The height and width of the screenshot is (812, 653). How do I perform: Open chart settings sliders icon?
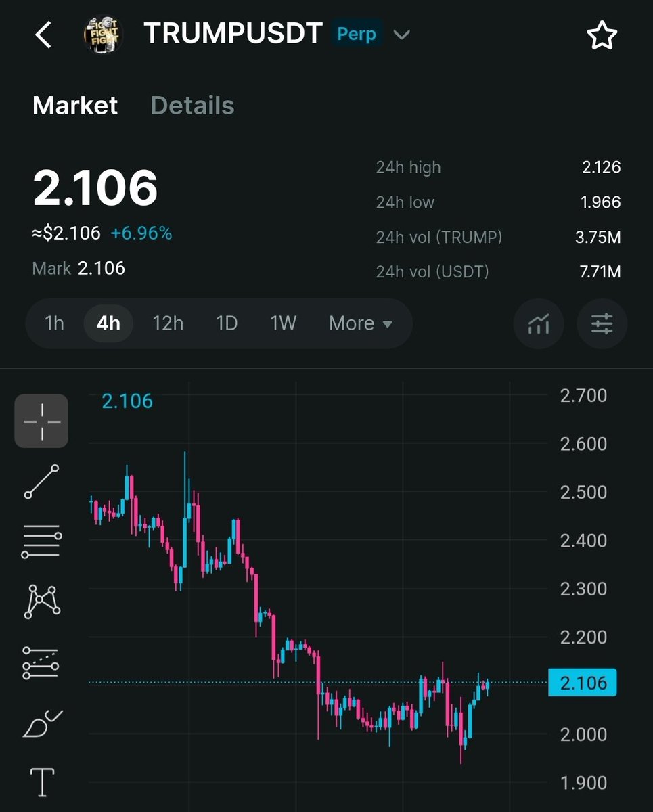click(x=602, y=323)
